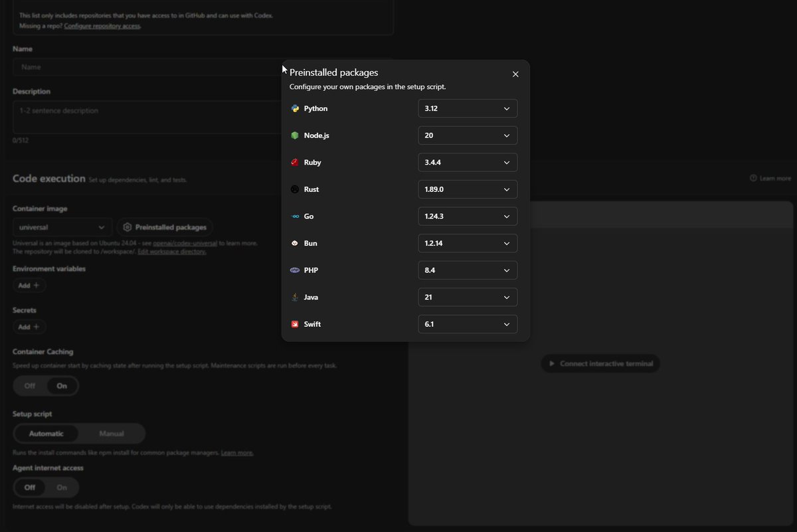Open Configure repository access link
Screen dimensions: 797x532
[102, 26]
